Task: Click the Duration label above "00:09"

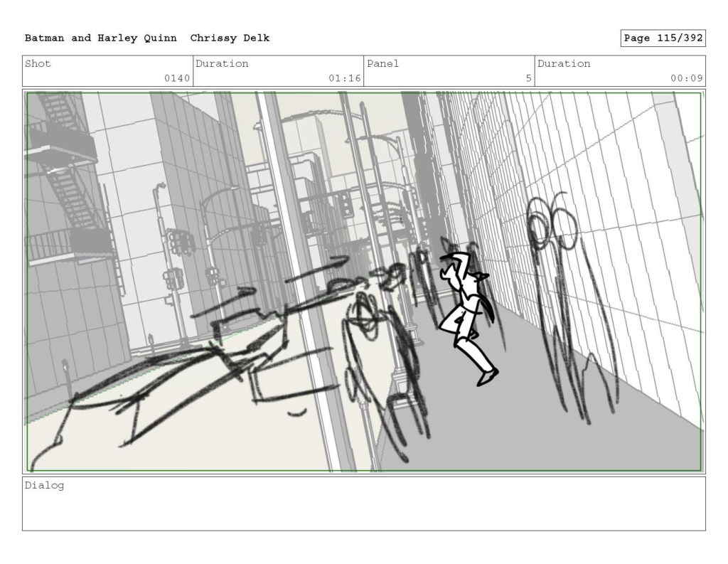Action: point(564,63)
